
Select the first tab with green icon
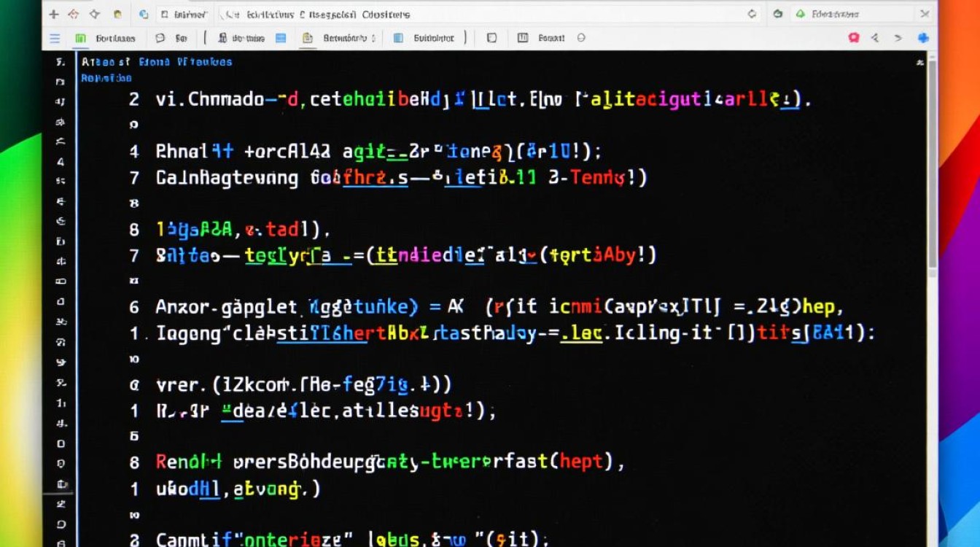[x=106, y=38]
